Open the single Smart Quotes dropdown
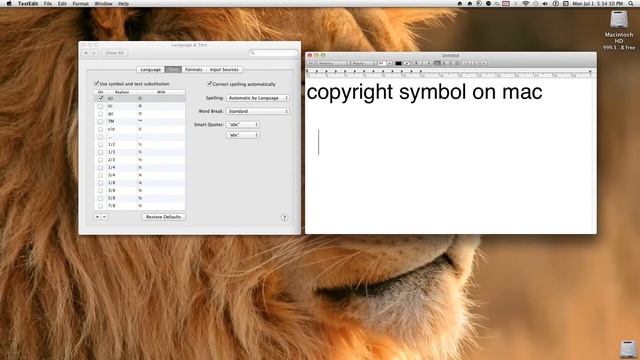The width and height of the screenshot is (640, 360). click(x=243, y=135)
